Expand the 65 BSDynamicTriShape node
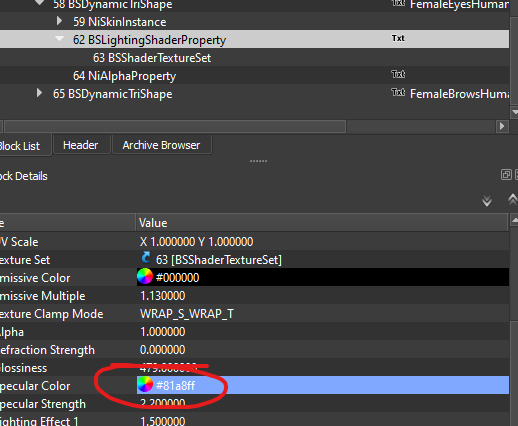This screenshot has height=426, width=518. click(39, 93)
